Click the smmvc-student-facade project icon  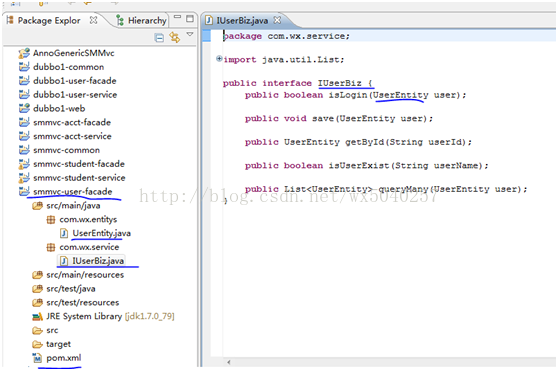coord(24,164)
